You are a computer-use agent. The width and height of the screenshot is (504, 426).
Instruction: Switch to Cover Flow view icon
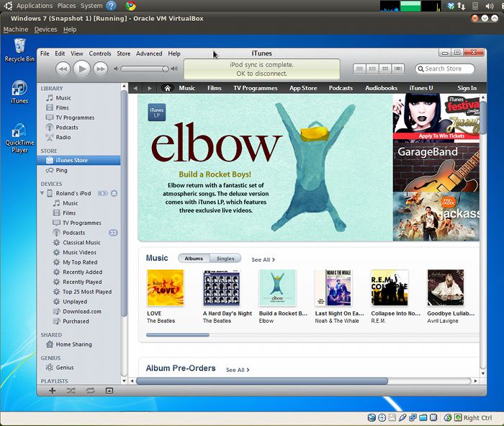(x=398, y=68)
